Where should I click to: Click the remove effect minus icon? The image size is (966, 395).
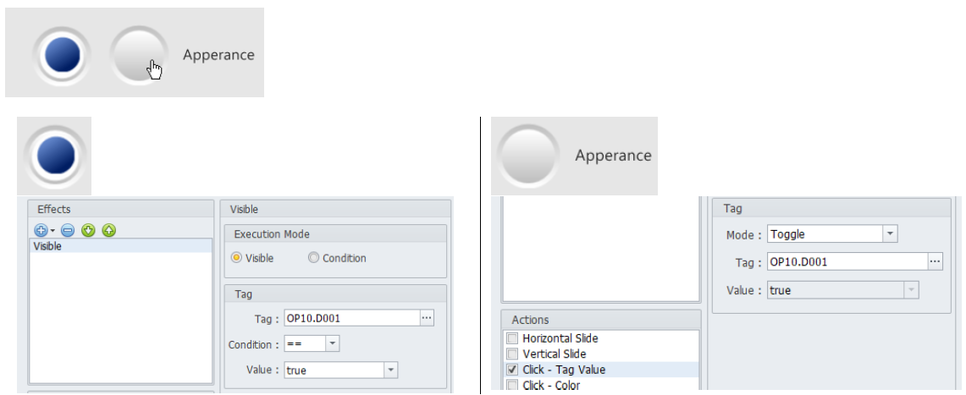tap(68, 230)
